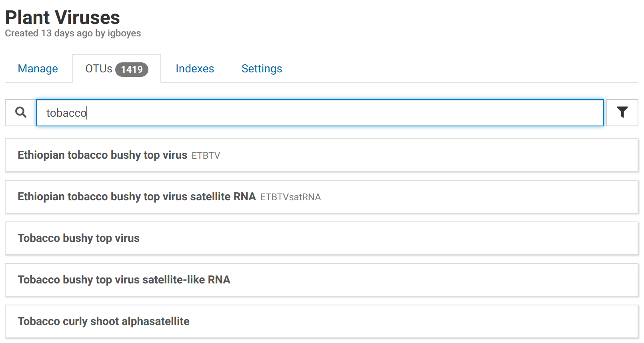Click the 1419 OTU count badge
644x343 pixels.
click(x=132, y=70)
